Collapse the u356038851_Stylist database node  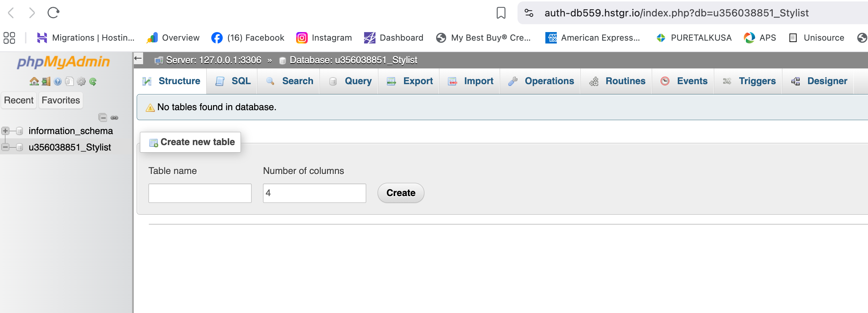pos(5,147)
